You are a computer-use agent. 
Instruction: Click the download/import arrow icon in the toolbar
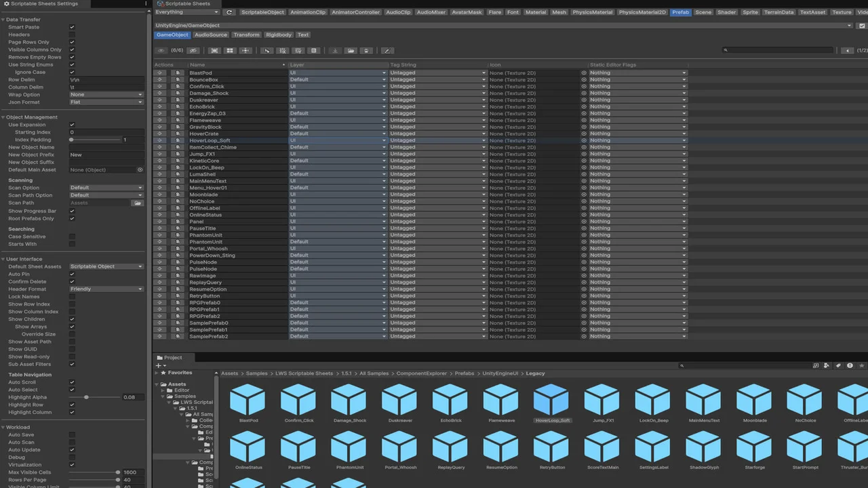point(335,50)
